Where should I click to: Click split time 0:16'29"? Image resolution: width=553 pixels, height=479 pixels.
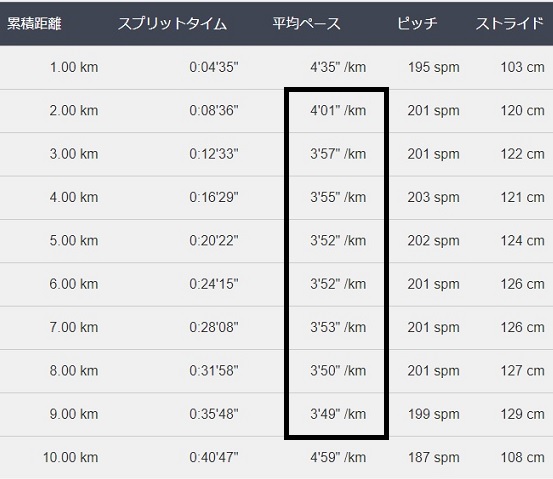[x=214, y=197]
